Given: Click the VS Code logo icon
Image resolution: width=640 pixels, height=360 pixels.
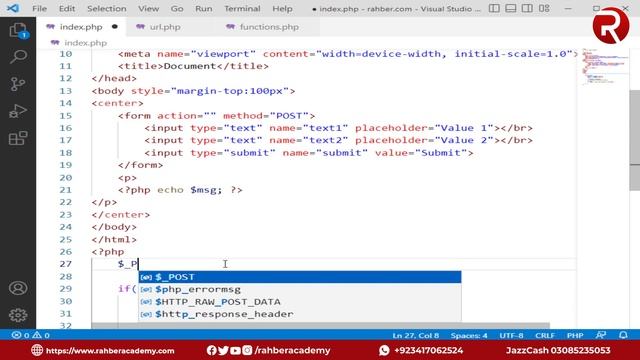Looking at the screenshot, I should click(x=13, y=8).
